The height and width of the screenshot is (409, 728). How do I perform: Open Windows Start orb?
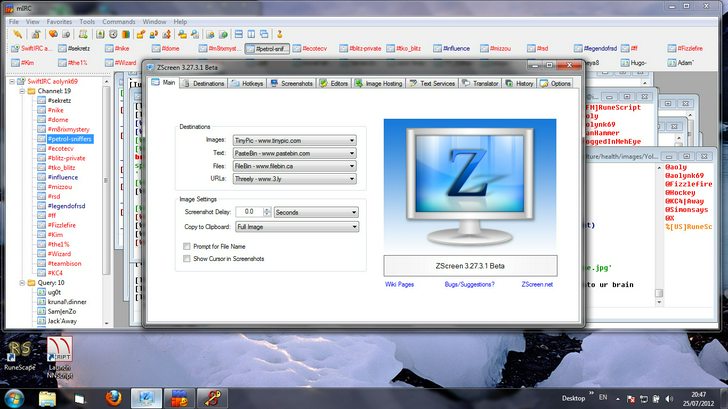click(x=14, y=398)
